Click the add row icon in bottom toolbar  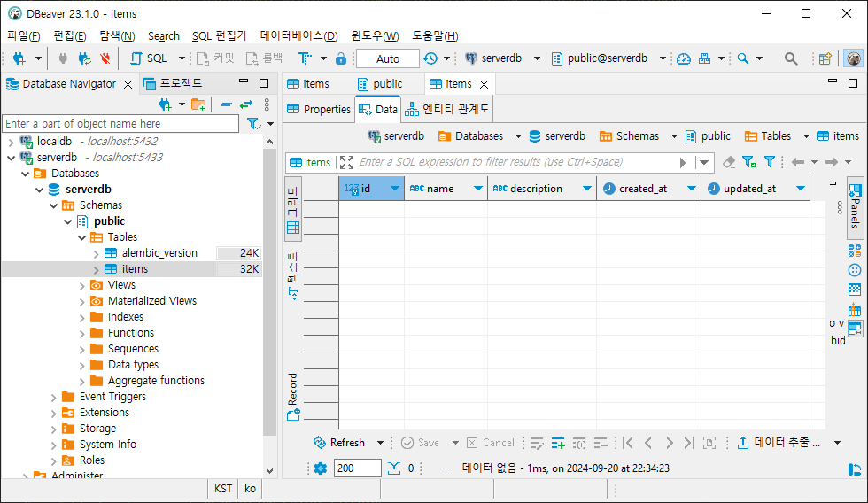pyautogui.click(x=558, y=443)
